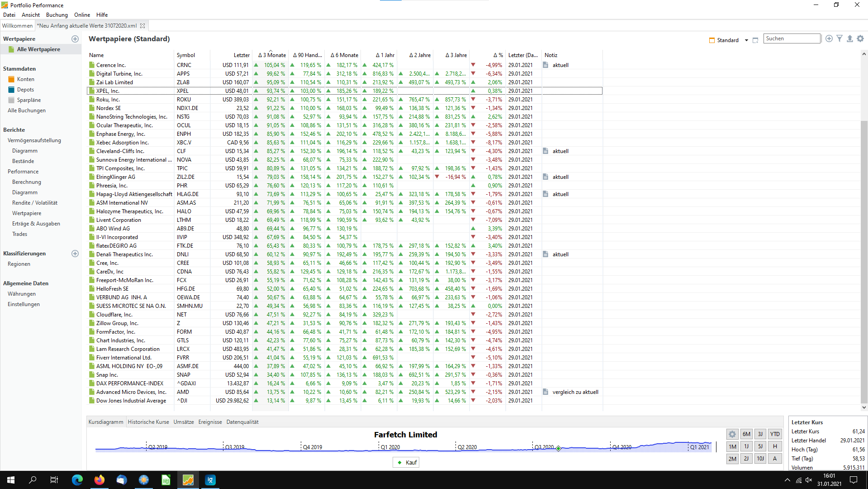
Task: Open Firefox from the taskbar
Action: point(100,480)
